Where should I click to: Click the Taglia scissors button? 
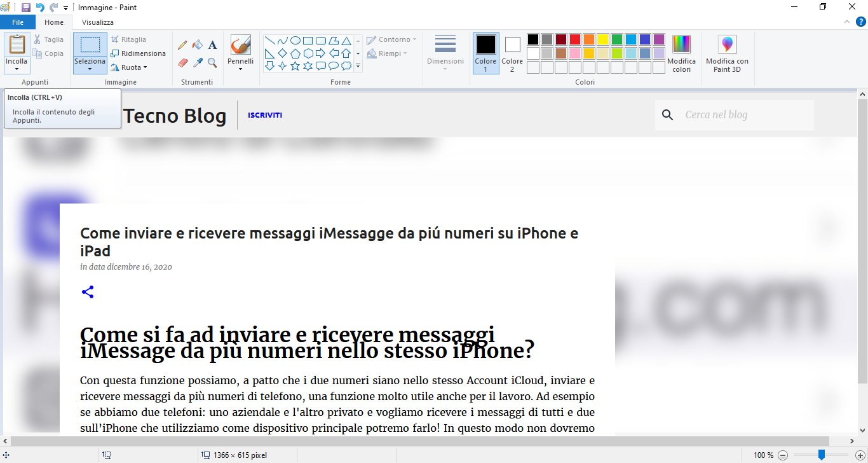49,39
